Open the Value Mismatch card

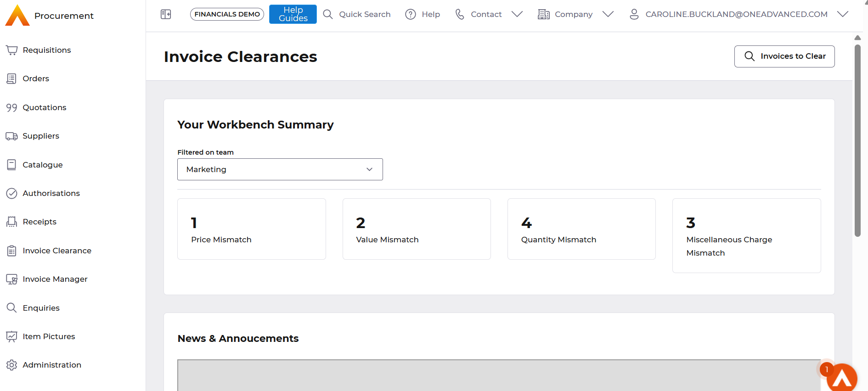click(x=417, y=229)
